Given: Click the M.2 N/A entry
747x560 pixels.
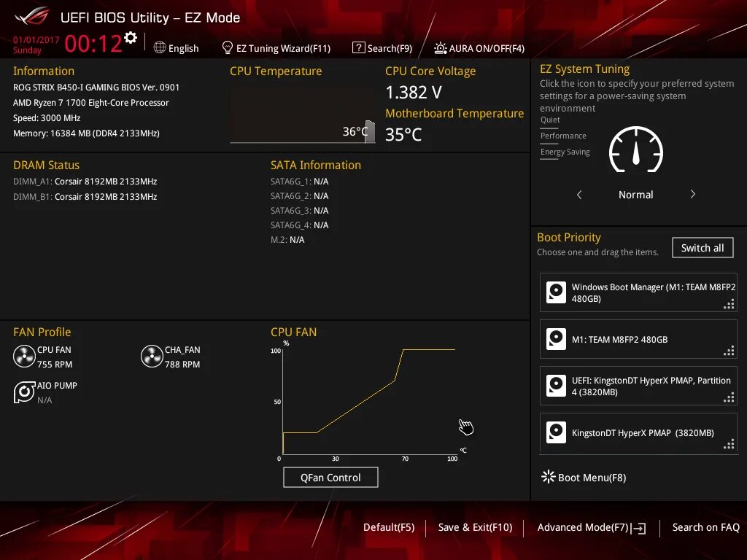Looking at the screenshot, I should coord(287,239).
